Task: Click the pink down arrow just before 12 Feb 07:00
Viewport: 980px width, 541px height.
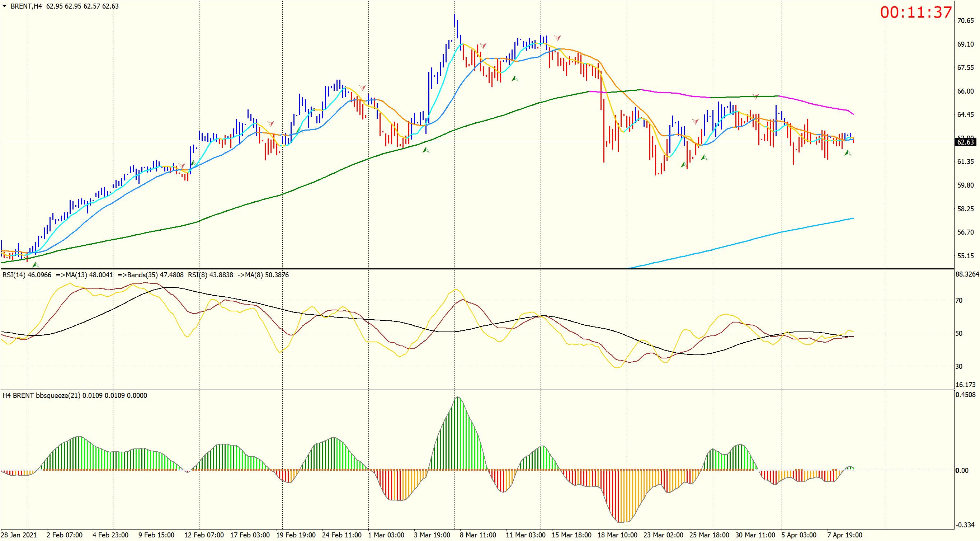Action: pos(182,166)
